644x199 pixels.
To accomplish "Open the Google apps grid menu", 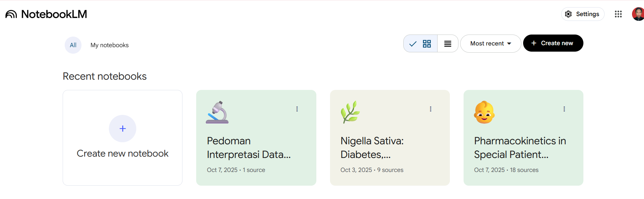I will [618, 14].
